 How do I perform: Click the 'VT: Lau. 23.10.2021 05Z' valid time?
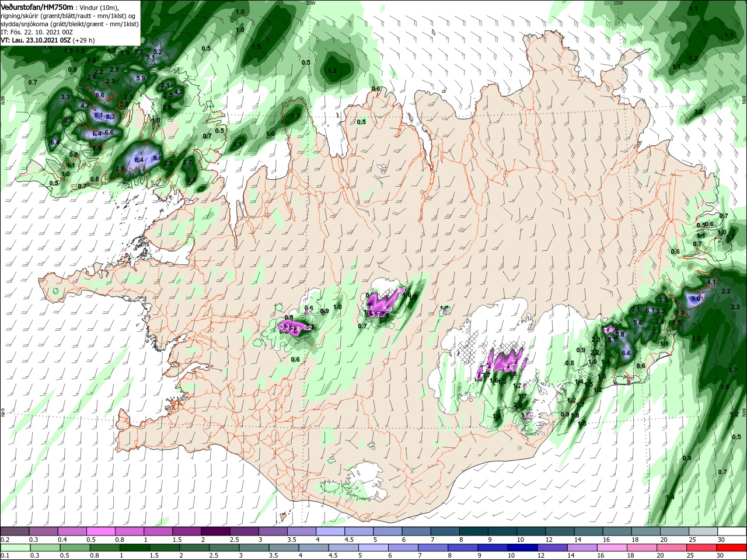[36, 41]
